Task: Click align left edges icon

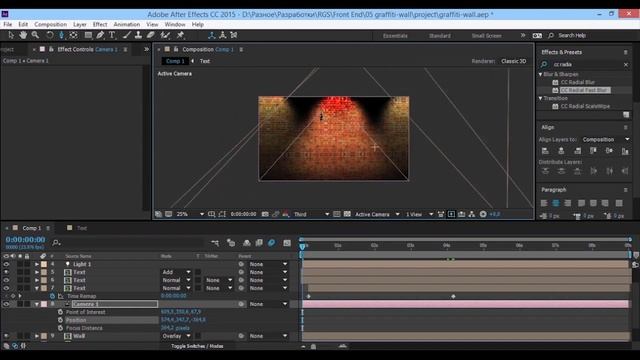Action: pyautogui.click(x=545, y=151)
